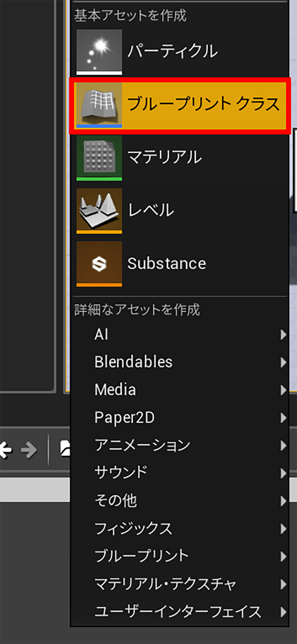
Task: Open the アニメーション submenu
Action: click(x=180, y=445)
